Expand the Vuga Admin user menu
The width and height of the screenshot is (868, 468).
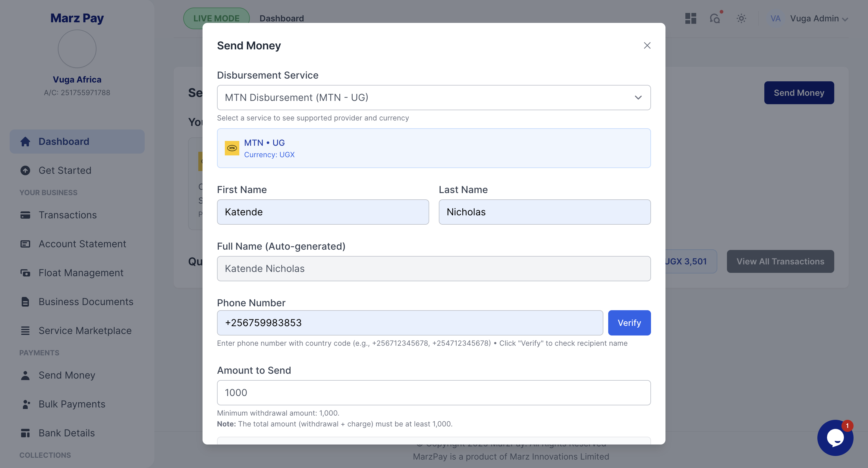[x=819, y=18]
